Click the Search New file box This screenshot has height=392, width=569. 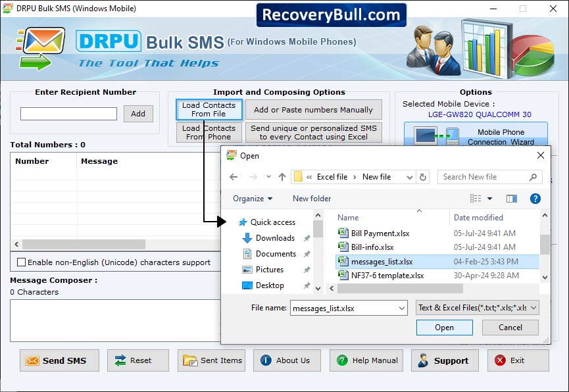coord(489,177)
